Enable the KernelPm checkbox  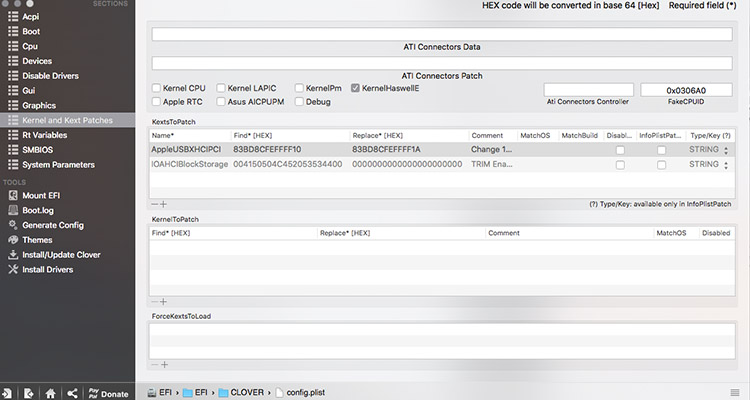[299, 88]
